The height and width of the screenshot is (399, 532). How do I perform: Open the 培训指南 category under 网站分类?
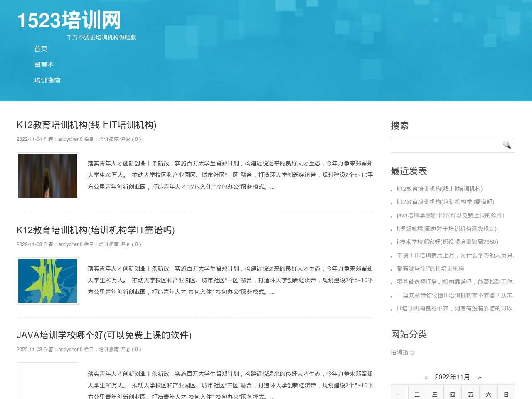point(402,352)
